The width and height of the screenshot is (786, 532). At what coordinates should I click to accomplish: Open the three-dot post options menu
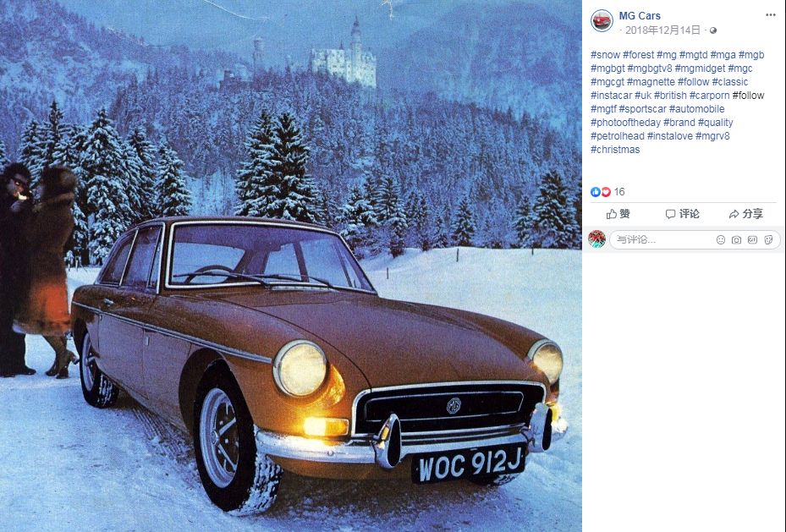pos(771,15)
